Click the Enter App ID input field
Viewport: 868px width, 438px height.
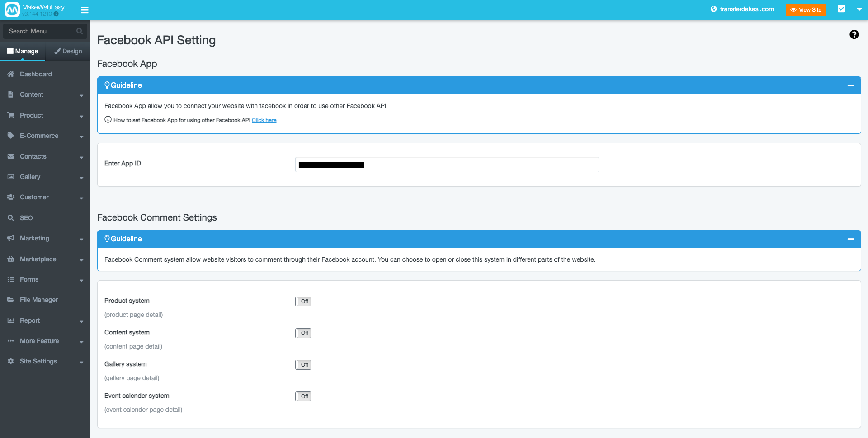pyautogui.click(x=447, y=165)
